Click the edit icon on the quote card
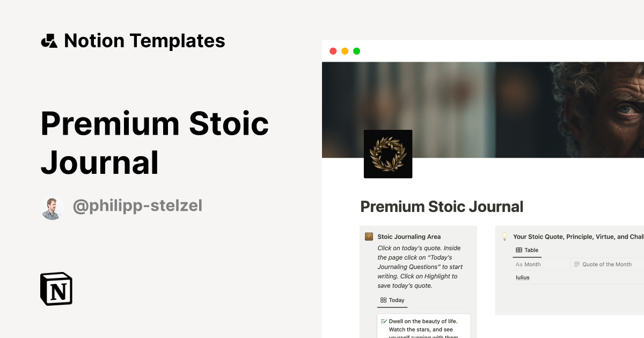The height and width of the screenshot is (338, 644). 384,321
